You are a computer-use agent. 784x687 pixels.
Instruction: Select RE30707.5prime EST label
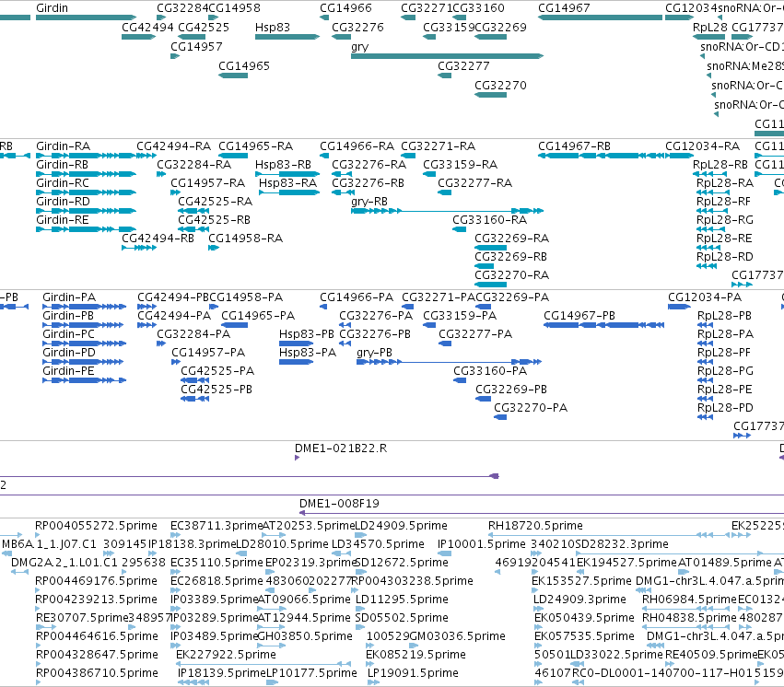[x=82, y=618]
